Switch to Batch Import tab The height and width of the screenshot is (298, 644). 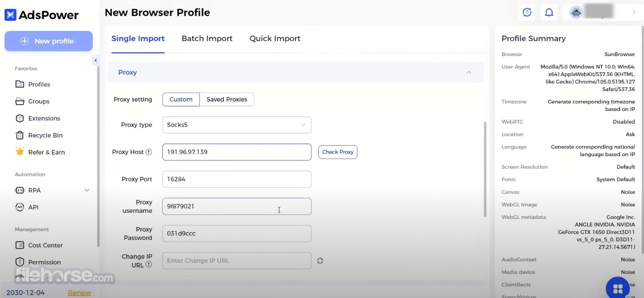click(207, 38)
